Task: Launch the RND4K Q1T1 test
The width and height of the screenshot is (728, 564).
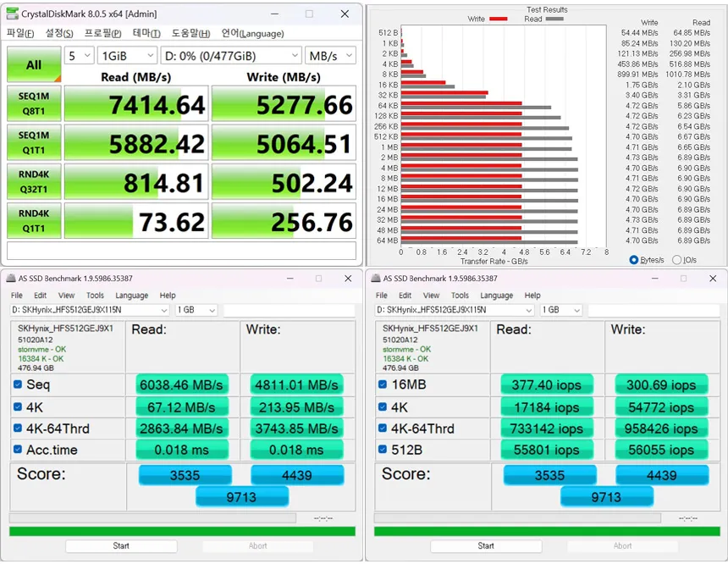Action: 34,220
